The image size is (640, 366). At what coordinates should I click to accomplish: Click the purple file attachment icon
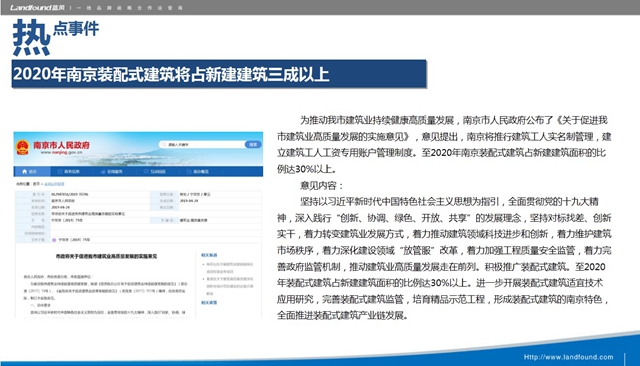tap(54, 240)
